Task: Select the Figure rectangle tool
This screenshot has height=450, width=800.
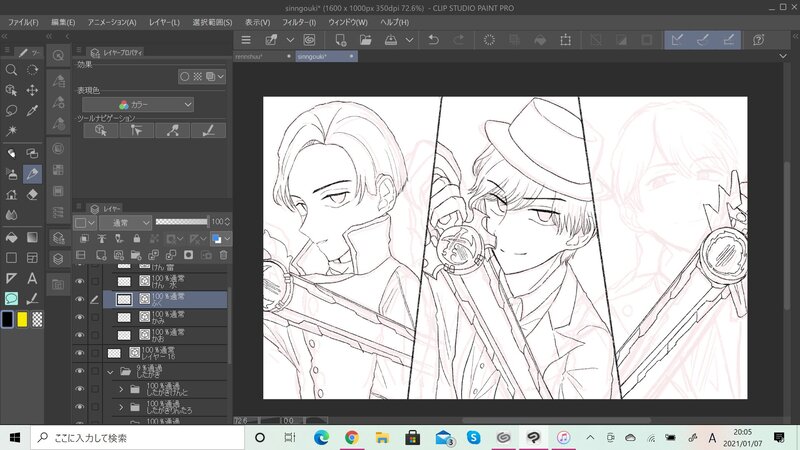Action: pos(11,258)
